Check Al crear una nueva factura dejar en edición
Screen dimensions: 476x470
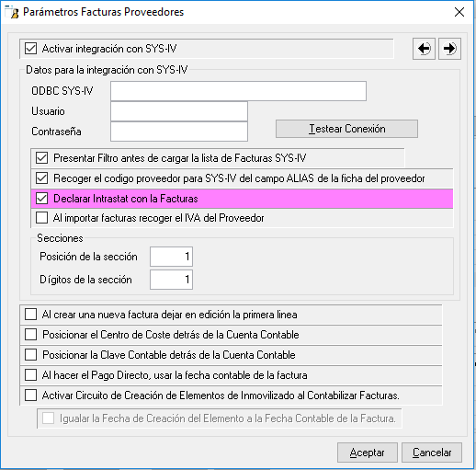(31, 315)
